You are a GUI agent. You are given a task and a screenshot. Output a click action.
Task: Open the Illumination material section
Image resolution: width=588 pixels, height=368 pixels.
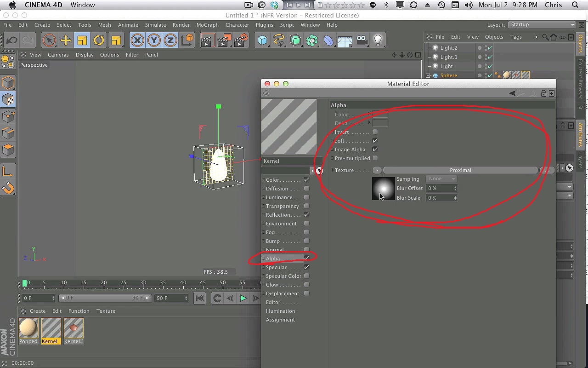pos(280,311)
